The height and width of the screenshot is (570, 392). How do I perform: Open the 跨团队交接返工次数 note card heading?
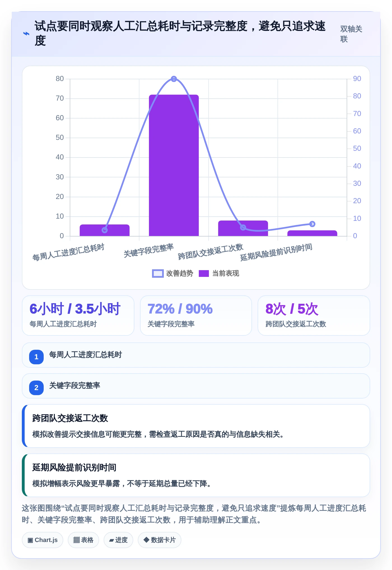click(70, 418)
